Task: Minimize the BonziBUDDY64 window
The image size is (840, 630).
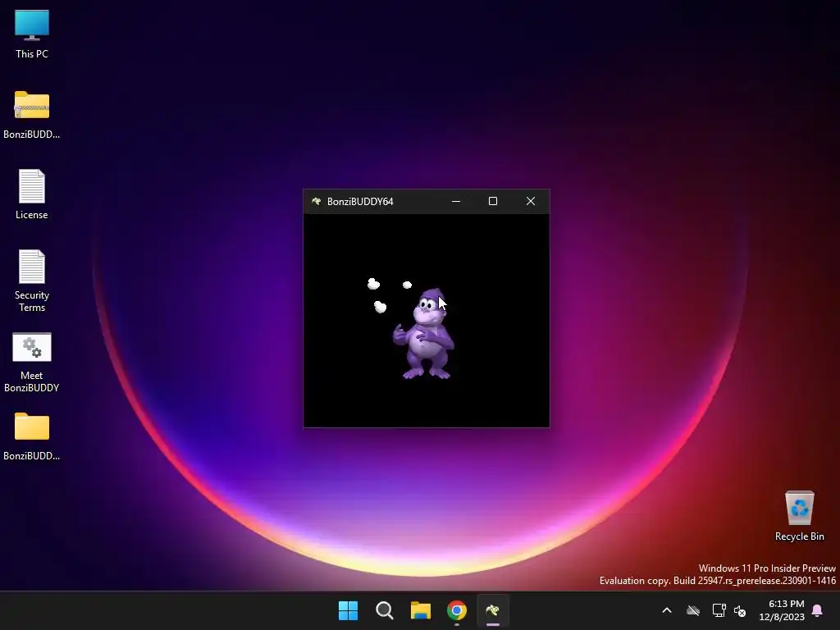Action: pos(456,202)
